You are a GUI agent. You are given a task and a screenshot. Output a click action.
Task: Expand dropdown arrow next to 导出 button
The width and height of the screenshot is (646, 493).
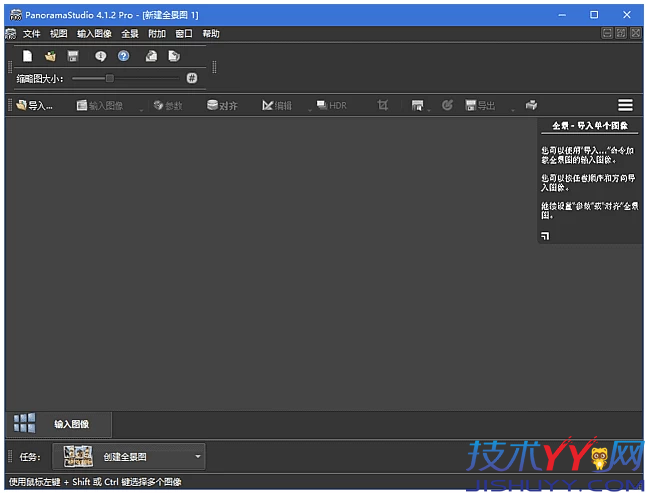tap(513, 110)
